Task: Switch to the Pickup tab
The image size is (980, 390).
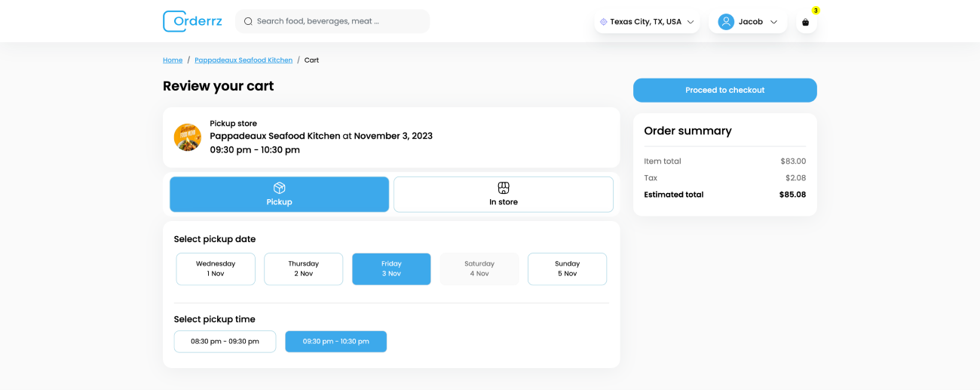Action: tap(279, 195)
